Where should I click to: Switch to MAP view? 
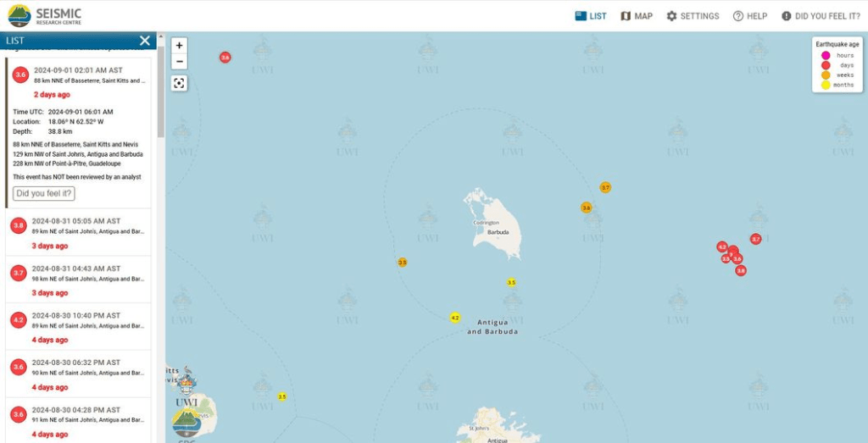[637, 16]
